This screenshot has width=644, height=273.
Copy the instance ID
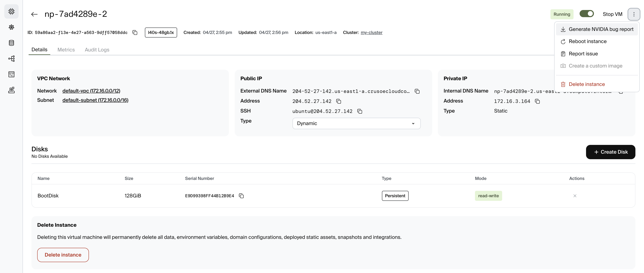[135, 33]
